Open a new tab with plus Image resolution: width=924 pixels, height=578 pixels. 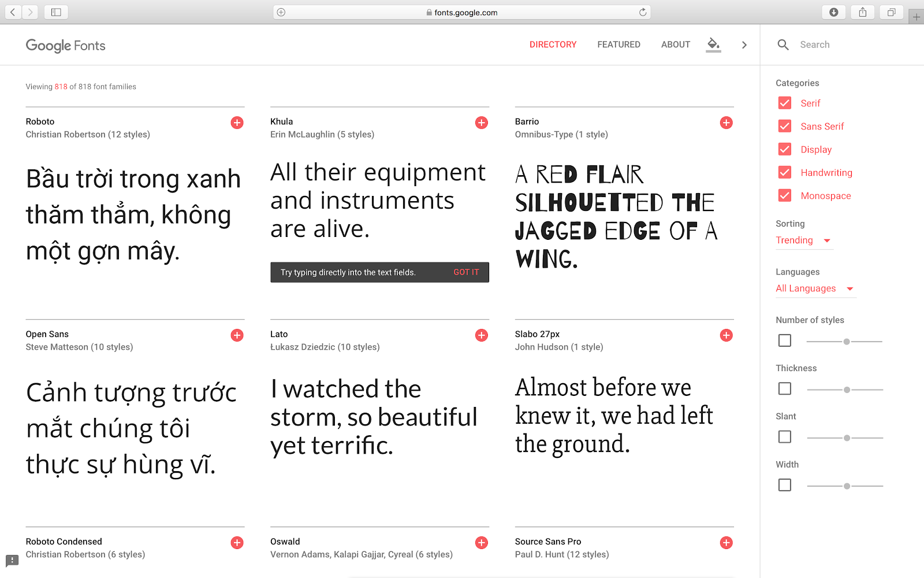pyautogui.click(x=916, y=17)
